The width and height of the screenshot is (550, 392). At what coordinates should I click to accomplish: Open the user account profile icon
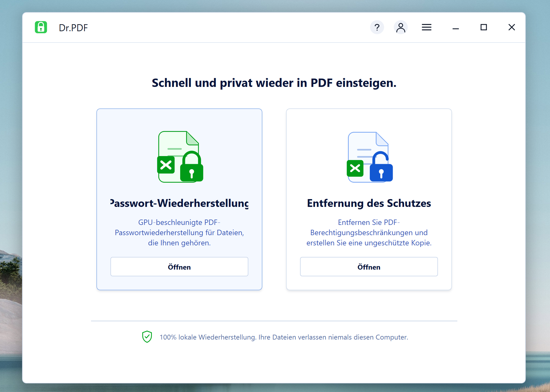[x=401, y=27]
